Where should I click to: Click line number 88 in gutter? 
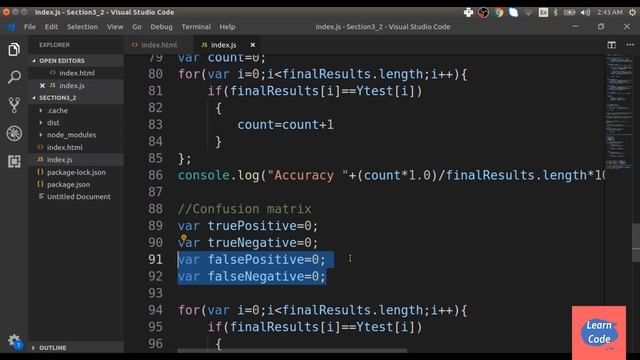click(x=155, y=209)
